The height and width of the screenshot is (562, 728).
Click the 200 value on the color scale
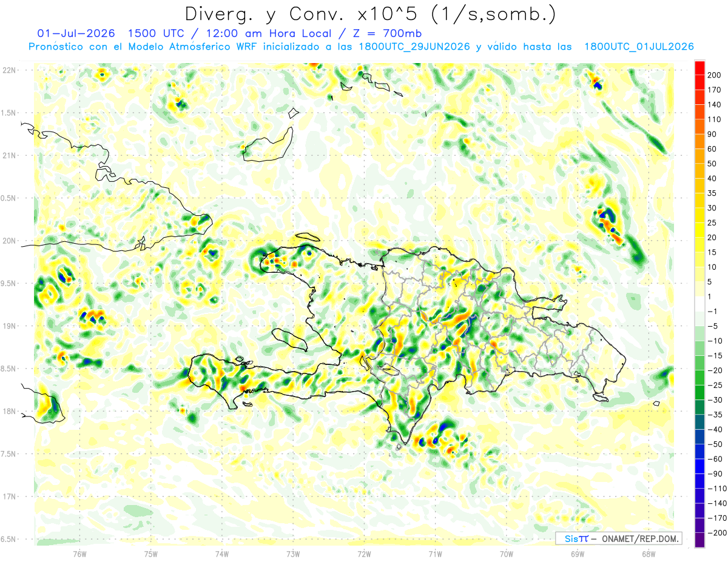[x=715, y=75]
